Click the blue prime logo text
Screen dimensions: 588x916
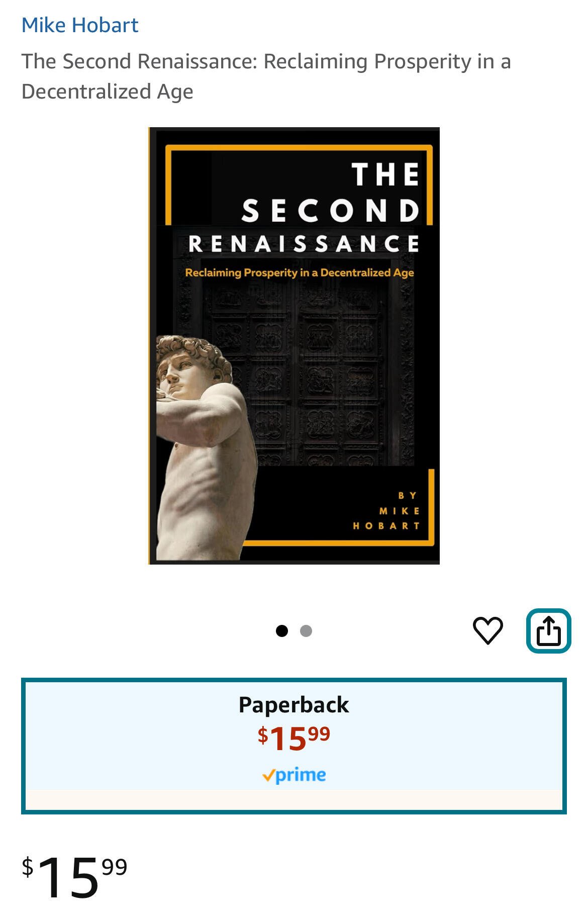coord(301,776)
